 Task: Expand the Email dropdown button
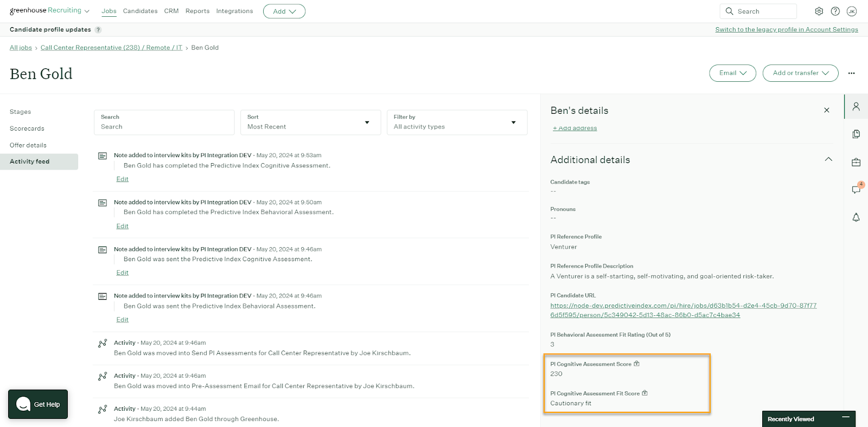pyautogui.click(x=732, y=73)
